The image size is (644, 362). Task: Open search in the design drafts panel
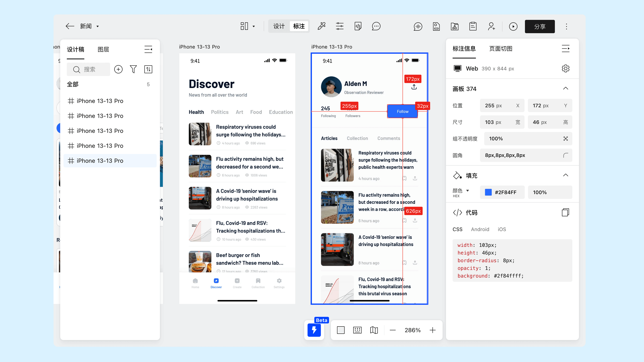pyautogui.click(x=88, y=69)
